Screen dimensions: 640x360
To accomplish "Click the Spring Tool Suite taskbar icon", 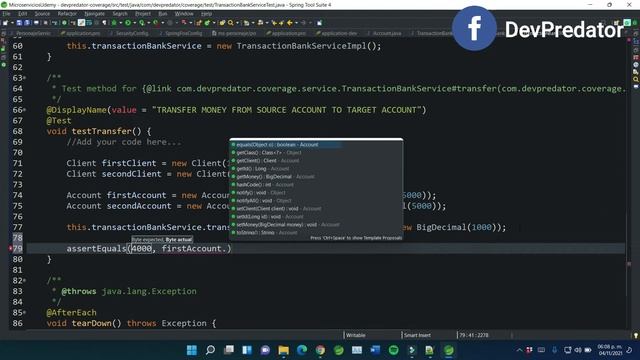I will pyautogui.click(x=449, y=350).
